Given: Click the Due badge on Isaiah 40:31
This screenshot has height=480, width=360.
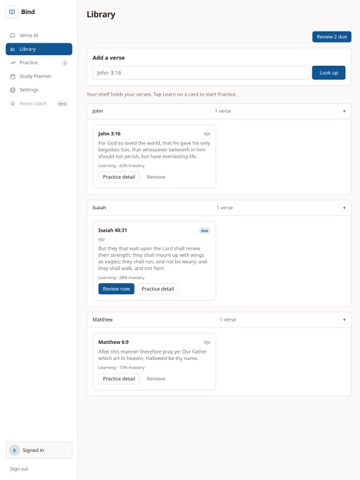Looking at the screenshot, I should point(204,231).
